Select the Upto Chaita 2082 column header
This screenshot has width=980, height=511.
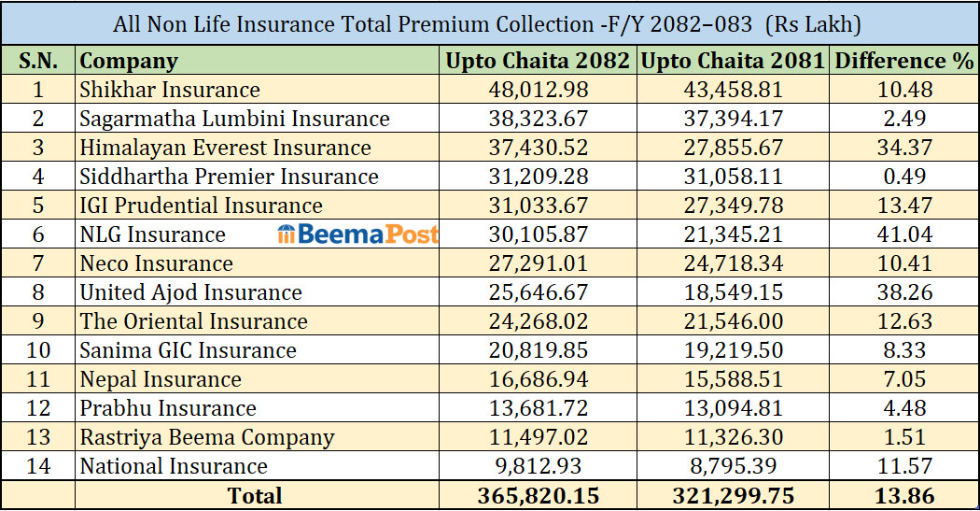538,62
